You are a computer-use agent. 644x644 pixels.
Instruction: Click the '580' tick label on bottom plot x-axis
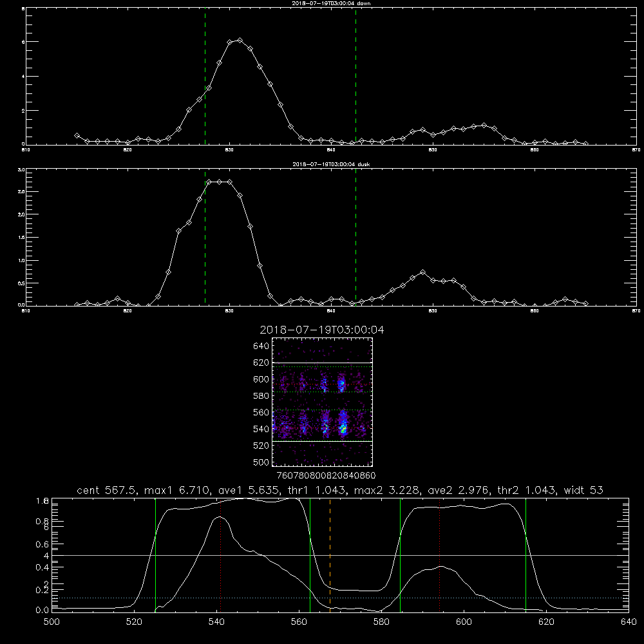coord(381,622)
